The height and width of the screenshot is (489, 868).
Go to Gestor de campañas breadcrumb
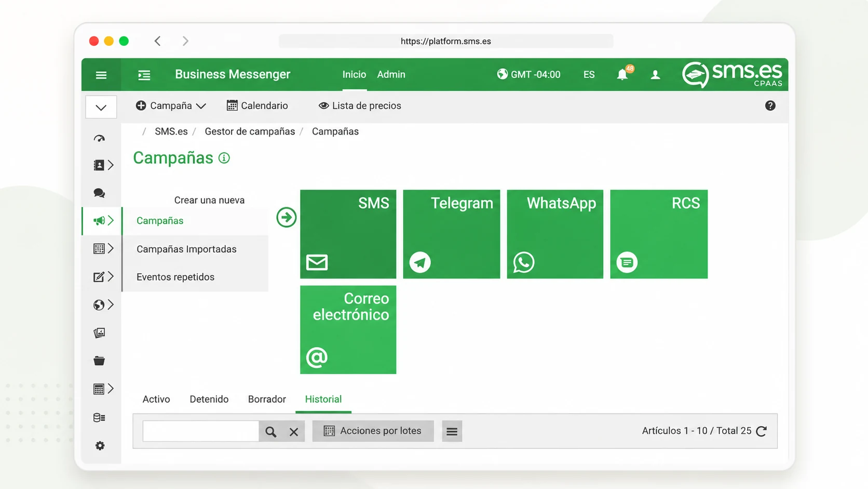[250, 131]
